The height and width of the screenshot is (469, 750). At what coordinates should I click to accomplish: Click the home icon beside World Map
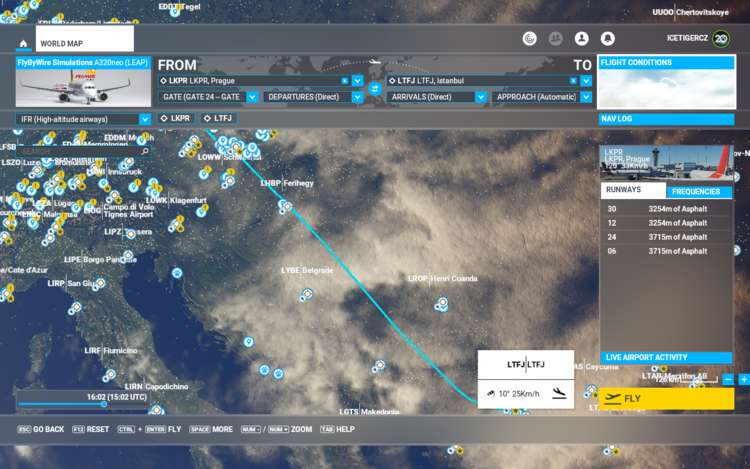click(x=23, y=44)
